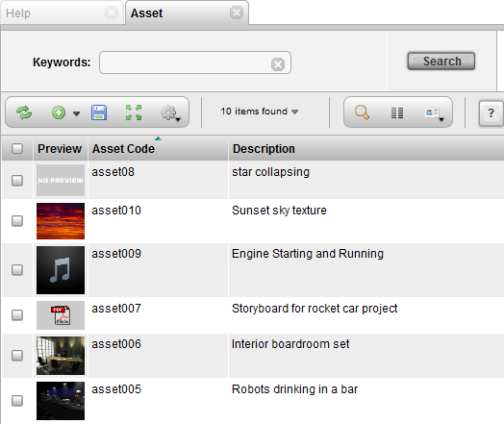Open the column manager icon
Image resolution: width=504 pixels, height=424 pixels.
pos(397,112)
